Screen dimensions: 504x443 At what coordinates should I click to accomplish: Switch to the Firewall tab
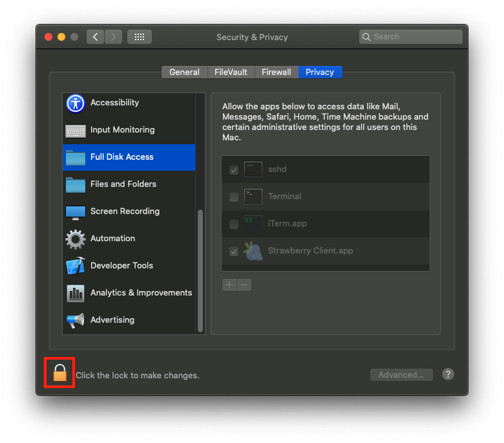276,72
